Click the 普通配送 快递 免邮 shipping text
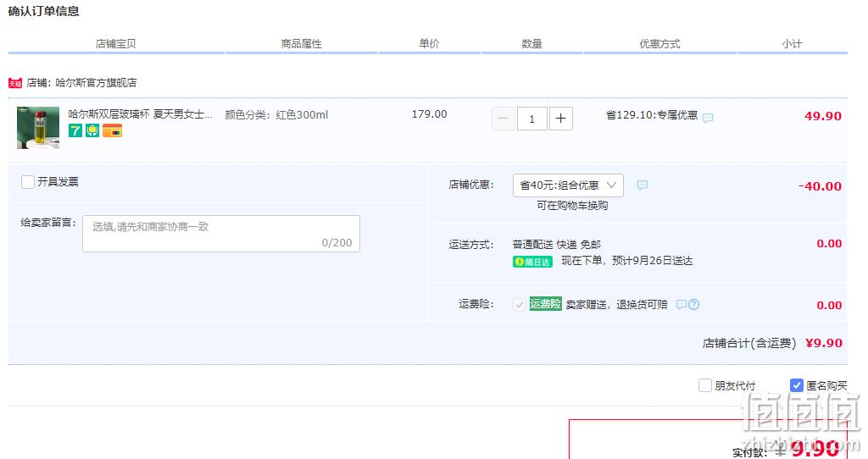The image size is (868, 459). [556, 245]
